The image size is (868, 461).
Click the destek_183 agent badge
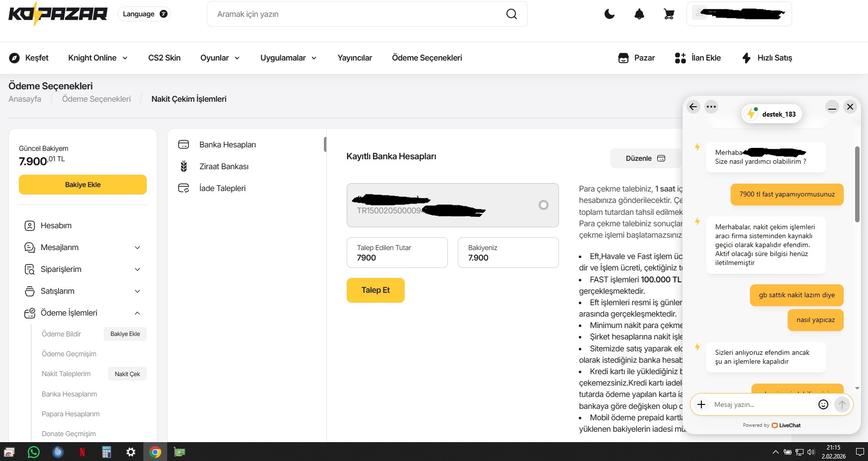click(x=772, y=114)
